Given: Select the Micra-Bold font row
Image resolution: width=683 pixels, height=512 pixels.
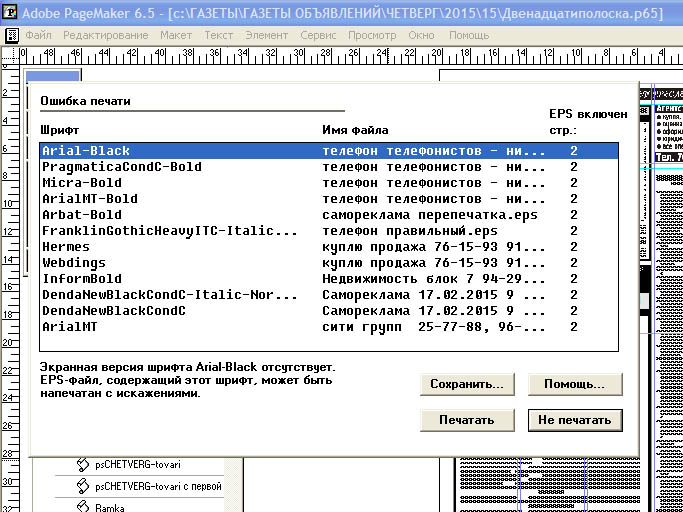Looking at the screenshot, I should [329, 183].
